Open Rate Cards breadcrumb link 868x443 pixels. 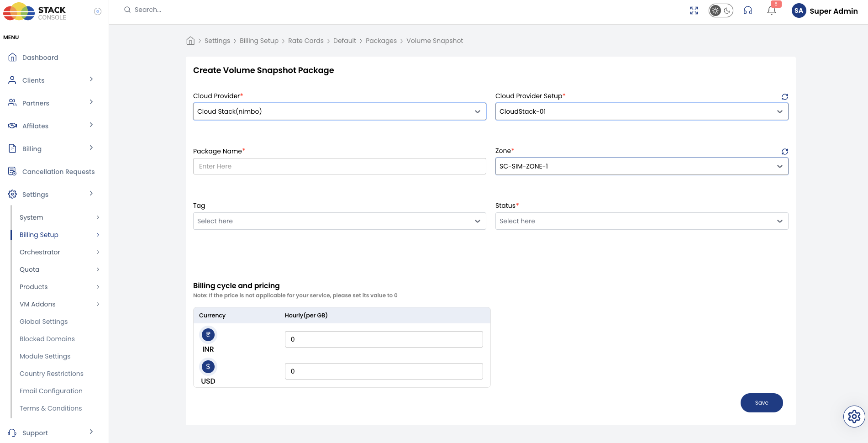pyautogui.click(x=306, y=41)
